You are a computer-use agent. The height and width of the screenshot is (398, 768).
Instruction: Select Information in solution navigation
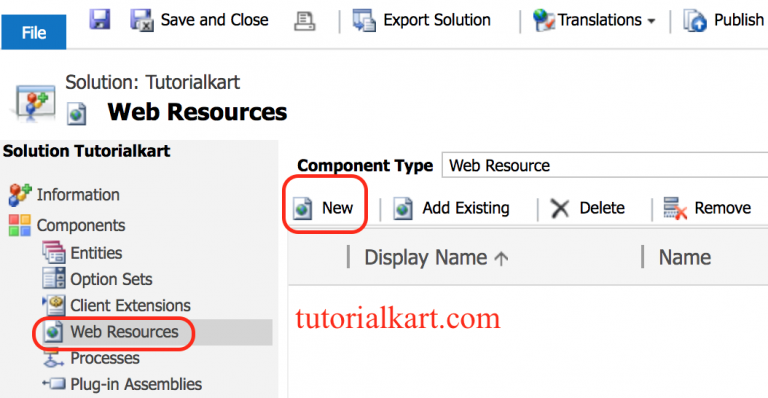(78, 195)
